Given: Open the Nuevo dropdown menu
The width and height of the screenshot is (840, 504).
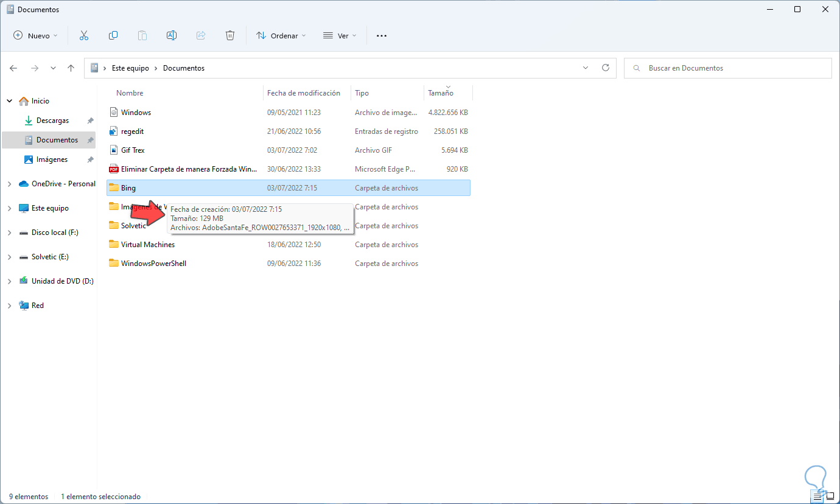Looking at the screenshot, I should [35, 36].
